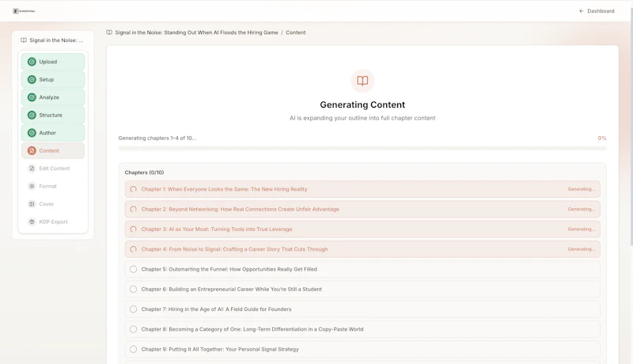Click KDP Export step icon
The image size is (633, 364).
point(32,222)
